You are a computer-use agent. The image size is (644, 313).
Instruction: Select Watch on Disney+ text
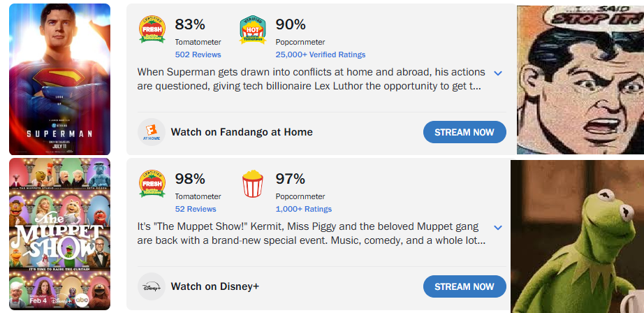215,286
